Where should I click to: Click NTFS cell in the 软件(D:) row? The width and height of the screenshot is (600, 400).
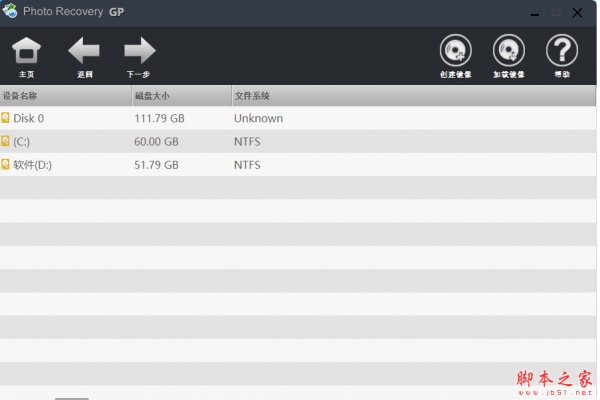pos(247,165)
